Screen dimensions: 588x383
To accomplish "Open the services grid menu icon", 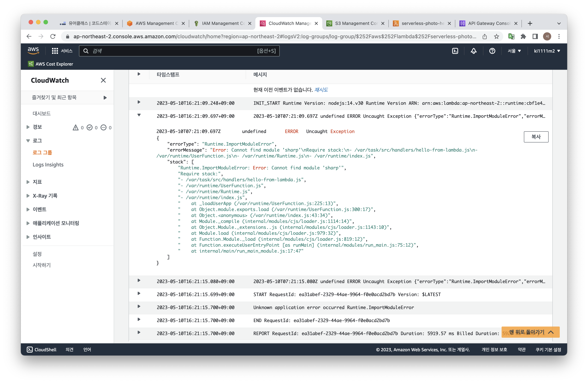I will (x=55, y=51).
